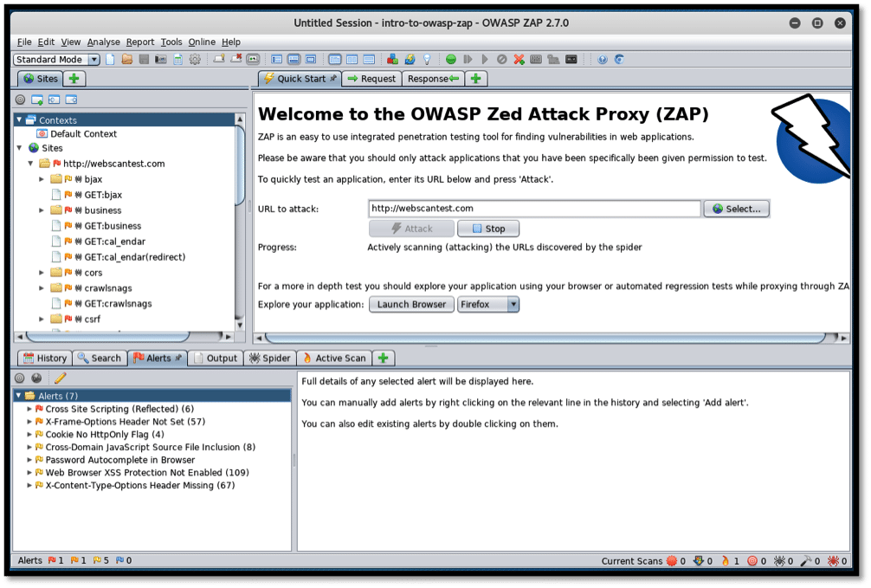Expand Cross Site Scripting (Reflected) alert
This screenshot has height=588, width=871.
[29, 409]
